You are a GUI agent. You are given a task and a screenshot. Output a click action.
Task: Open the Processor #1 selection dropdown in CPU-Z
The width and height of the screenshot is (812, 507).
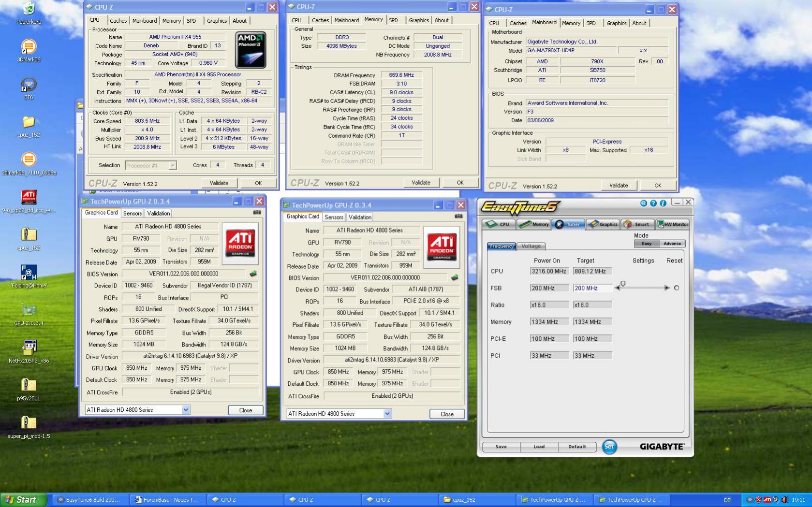click(x=173, y=166)
